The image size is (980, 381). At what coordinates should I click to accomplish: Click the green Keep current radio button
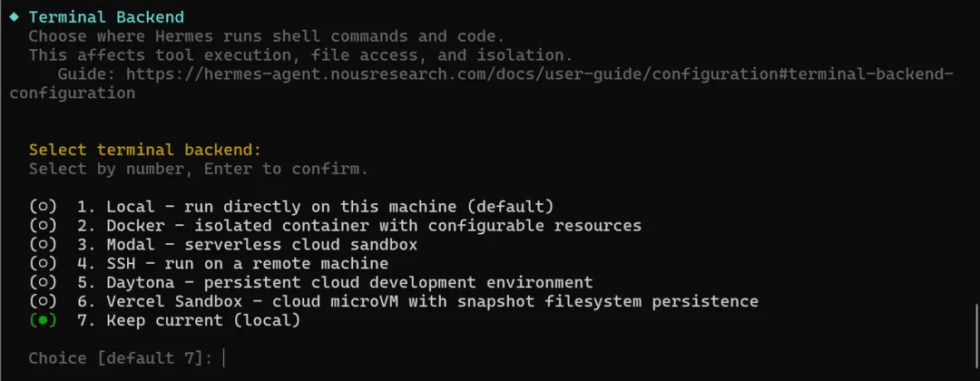[44, 320]
